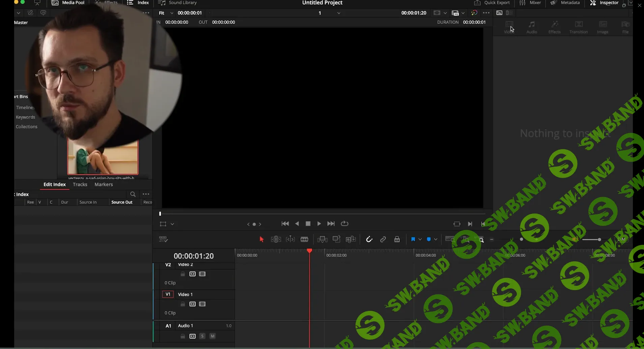Disable the Video 1 track

202,304
